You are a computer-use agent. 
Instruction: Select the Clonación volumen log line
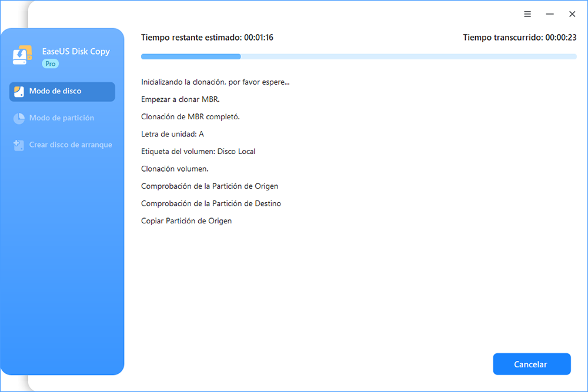(175, 169)
